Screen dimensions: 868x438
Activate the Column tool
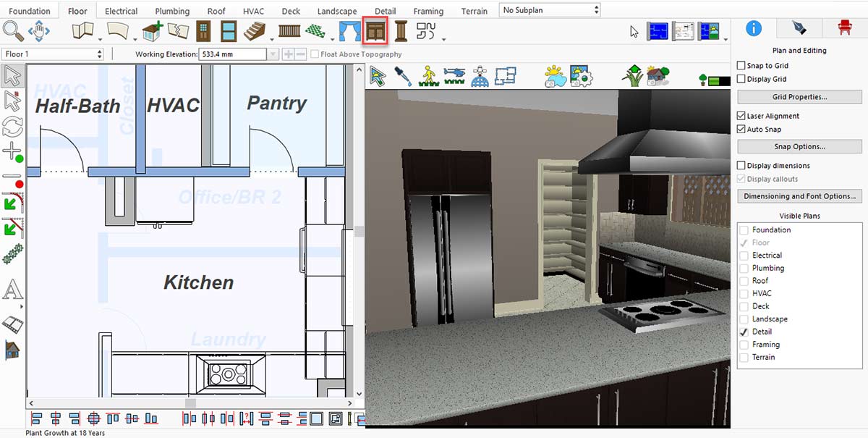point(401,31)
